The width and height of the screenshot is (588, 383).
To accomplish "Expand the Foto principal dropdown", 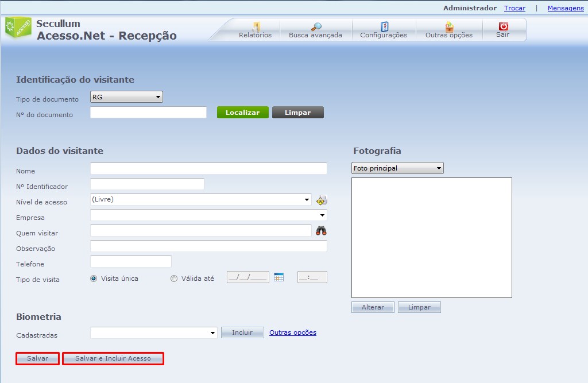I will click(x=397, y=168).
